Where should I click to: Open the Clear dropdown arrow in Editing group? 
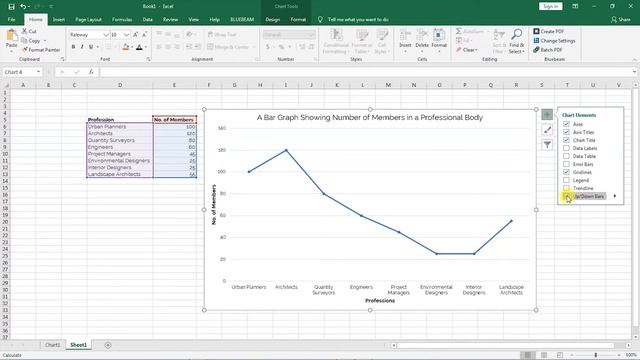(476, 50)
